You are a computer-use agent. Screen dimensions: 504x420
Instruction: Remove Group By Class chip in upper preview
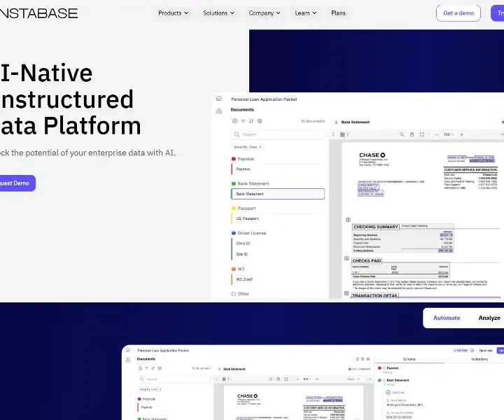coord(260,147)
